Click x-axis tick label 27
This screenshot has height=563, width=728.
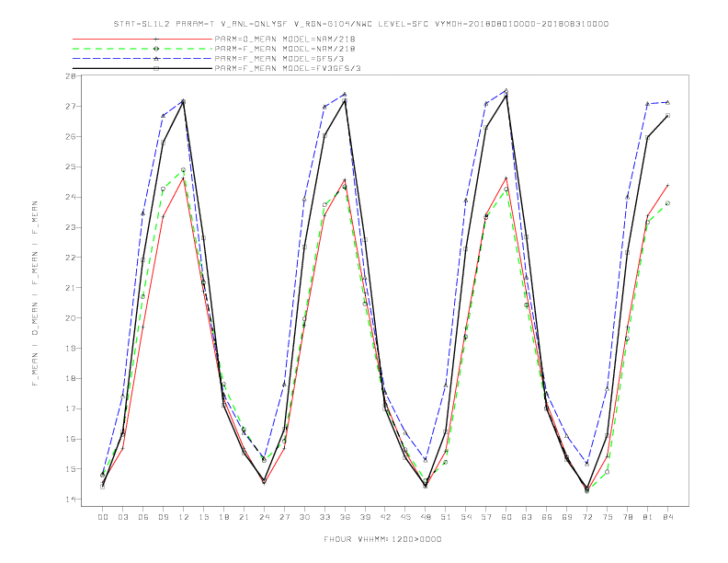[x=284, y=517]
